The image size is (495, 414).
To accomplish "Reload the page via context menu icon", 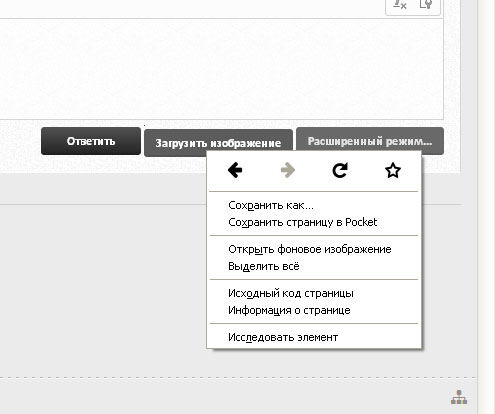I will [340, 170].
